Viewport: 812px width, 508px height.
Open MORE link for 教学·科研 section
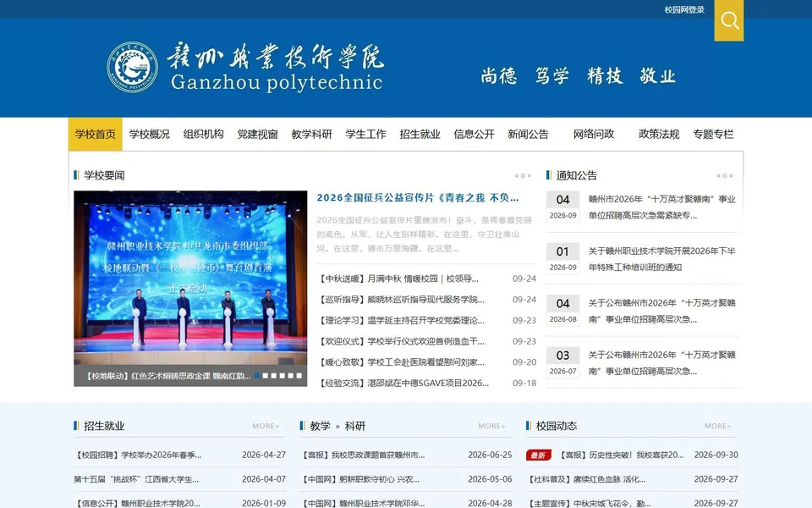pos(491,426)
